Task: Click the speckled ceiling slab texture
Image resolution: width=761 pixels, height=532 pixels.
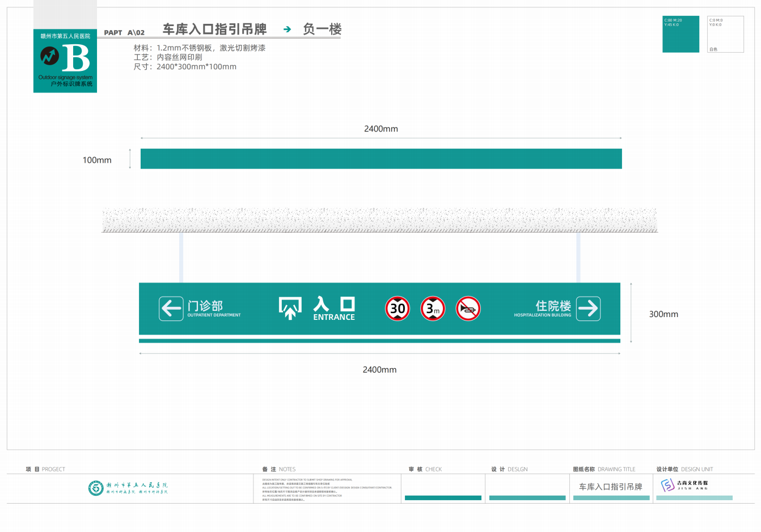Action: pos(380,220)
